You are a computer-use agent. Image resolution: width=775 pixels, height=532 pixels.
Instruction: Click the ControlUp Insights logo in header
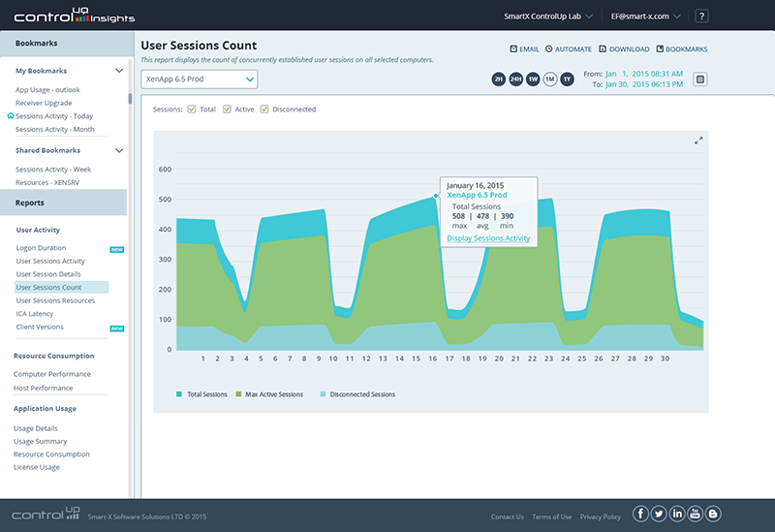point(75,16)
